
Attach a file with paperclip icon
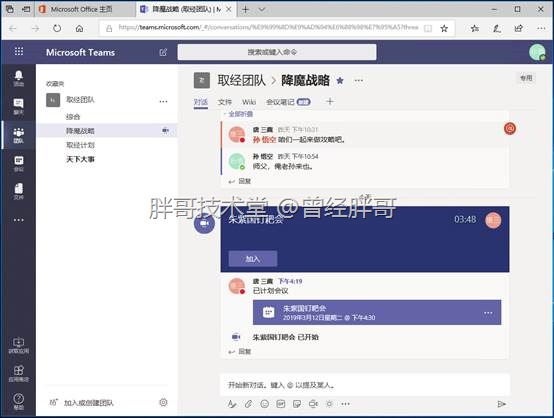click(x=248, y=404)
